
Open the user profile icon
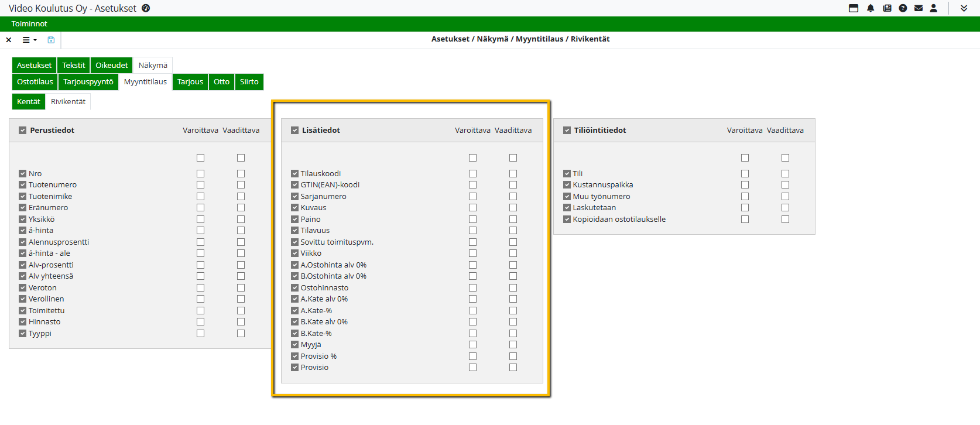(934, 8)
